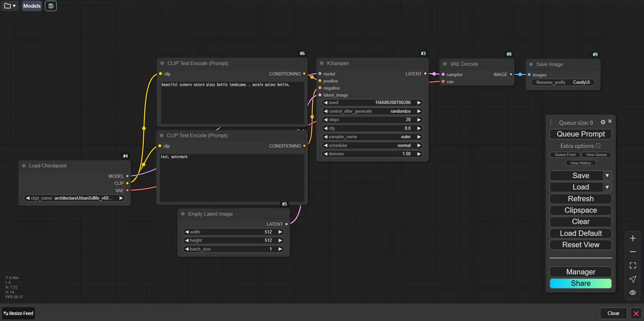Focus the positive prompt text box about scenery
This screenshot has width=644, height=321.
point(232,104)
